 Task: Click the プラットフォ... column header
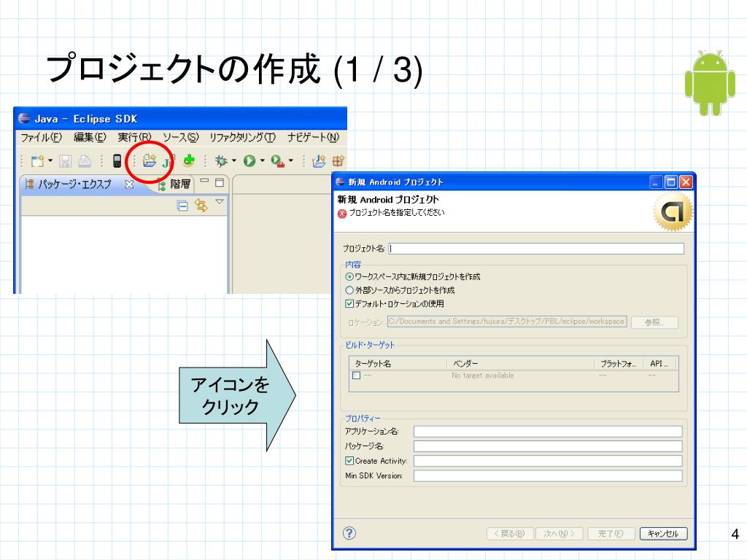point(619,363)
